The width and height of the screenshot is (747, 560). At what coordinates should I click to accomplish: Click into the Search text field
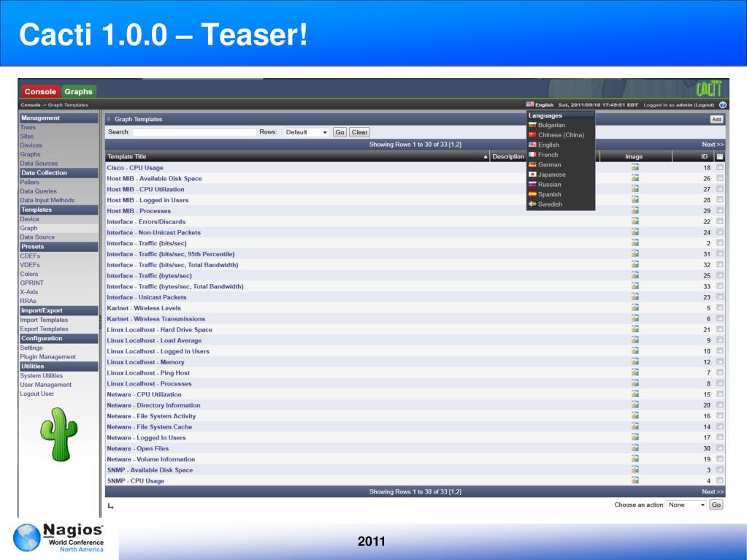click(194, 132)
